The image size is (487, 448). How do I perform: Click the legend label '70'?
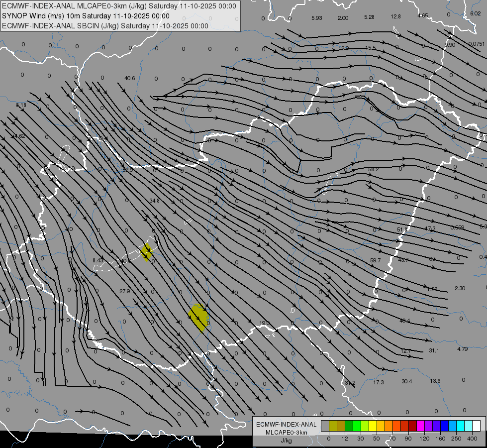click(x=392, y=439)
